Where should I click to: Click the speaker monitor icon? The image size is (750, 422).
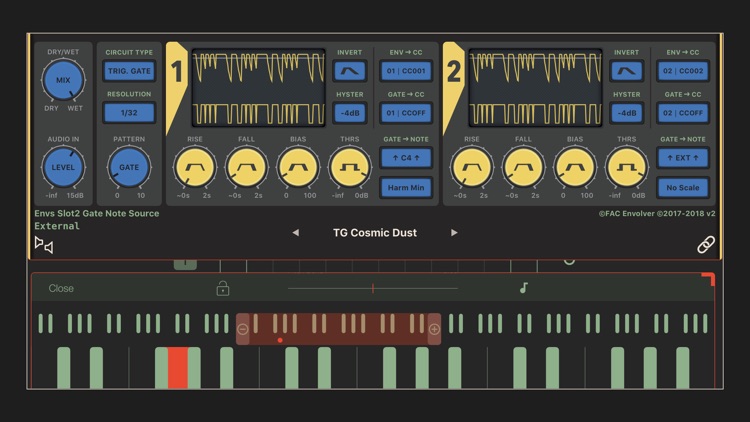click(x=44, y=244)
